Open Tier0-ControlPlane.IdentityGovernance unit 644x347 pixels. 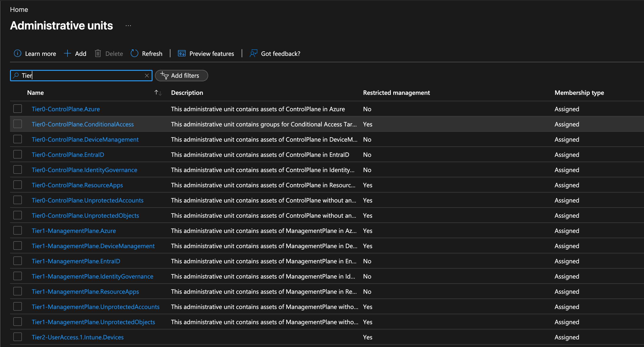point(85,170)
